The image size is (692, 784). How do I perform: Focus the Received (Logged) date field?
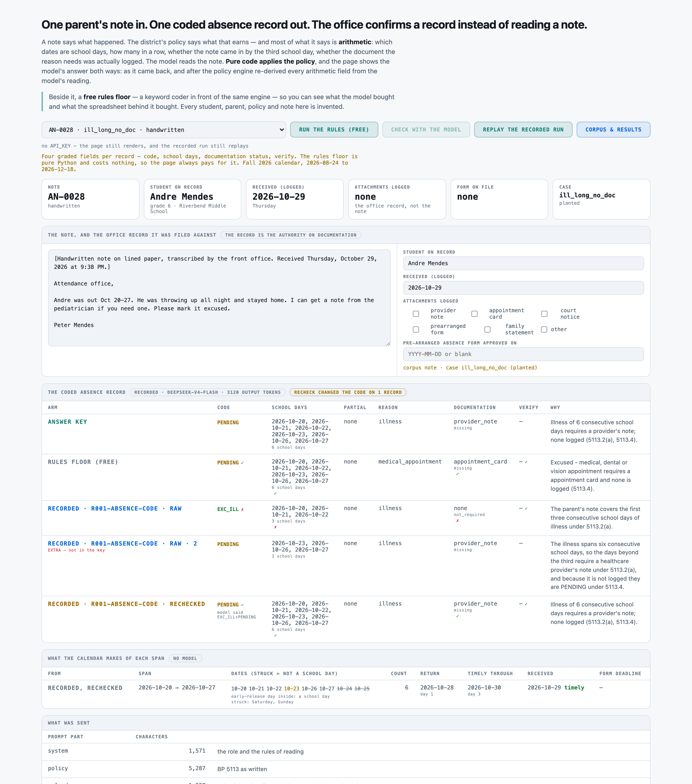pos(523,288)
